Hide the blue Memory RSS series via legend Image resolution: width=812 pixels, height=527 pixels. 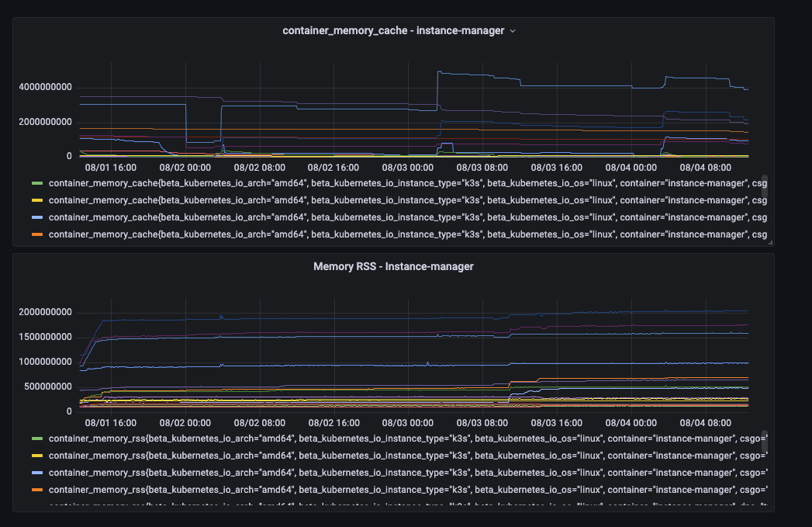(233, 473)
